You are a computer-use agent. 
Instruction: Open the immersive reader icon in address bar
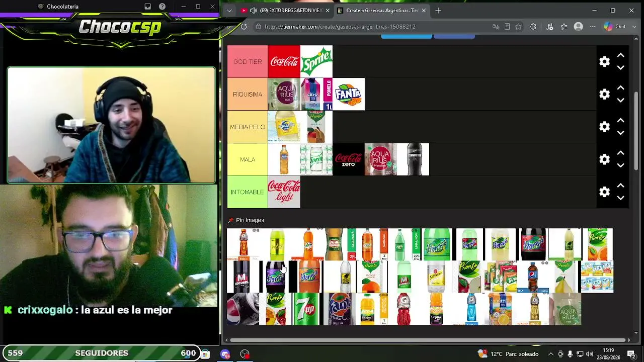pyautogui.click(x=507, y=27)
